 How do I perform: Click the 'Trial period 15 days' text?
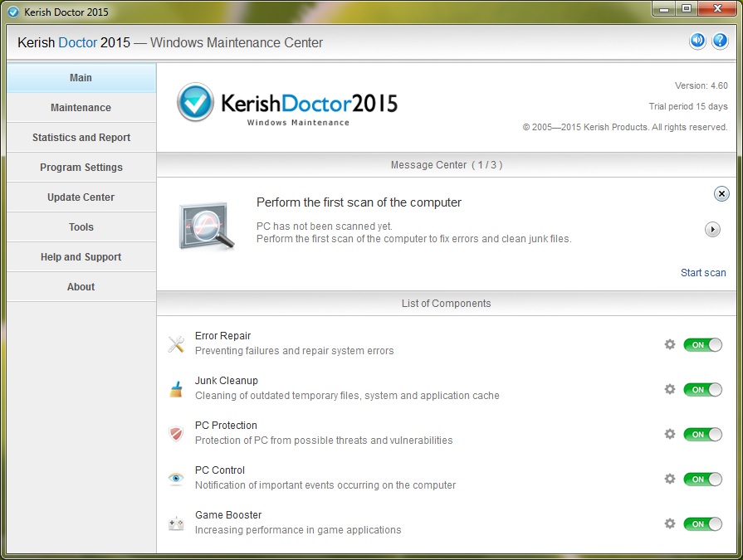688,106
